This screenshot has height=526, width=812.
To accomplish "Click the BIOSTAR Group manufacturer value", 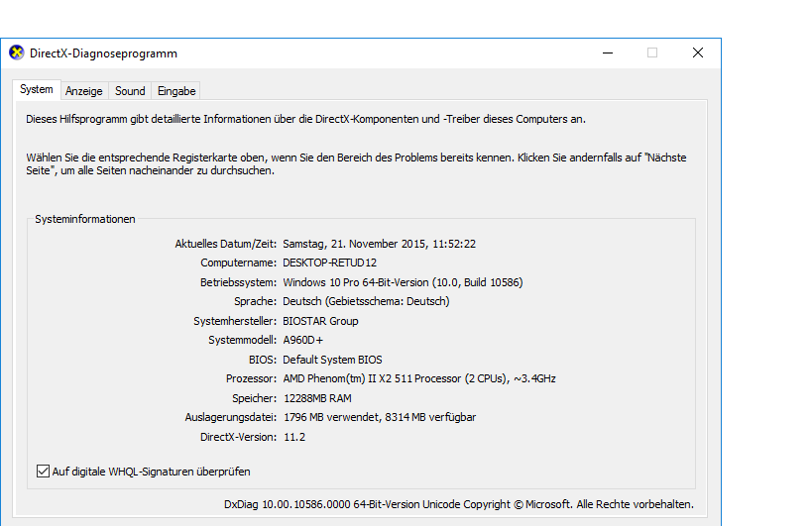I will click(320, 321).
